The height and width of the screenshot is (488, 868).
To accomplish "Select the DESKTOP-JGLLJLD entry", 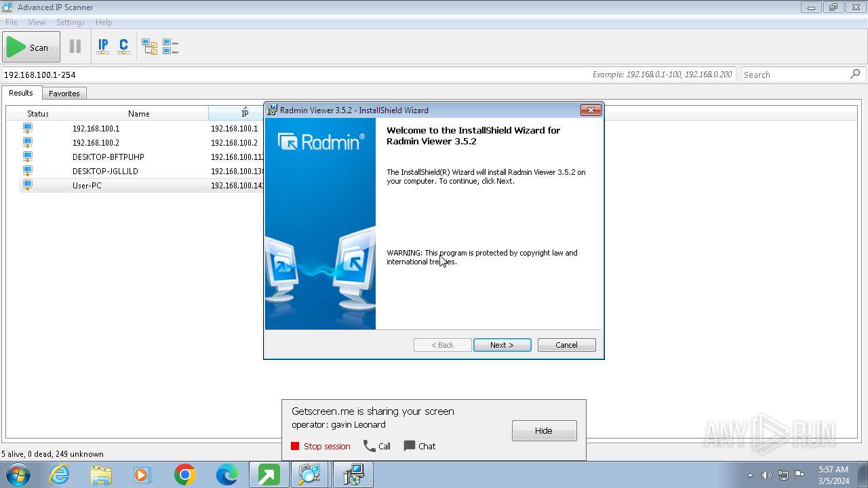I will click(x=105, y=171).
